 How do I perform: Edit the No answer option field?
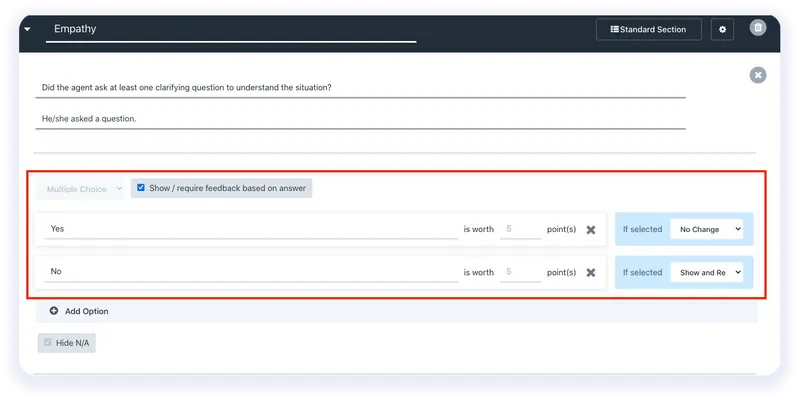pyautogui.click(x=251, y=272)
